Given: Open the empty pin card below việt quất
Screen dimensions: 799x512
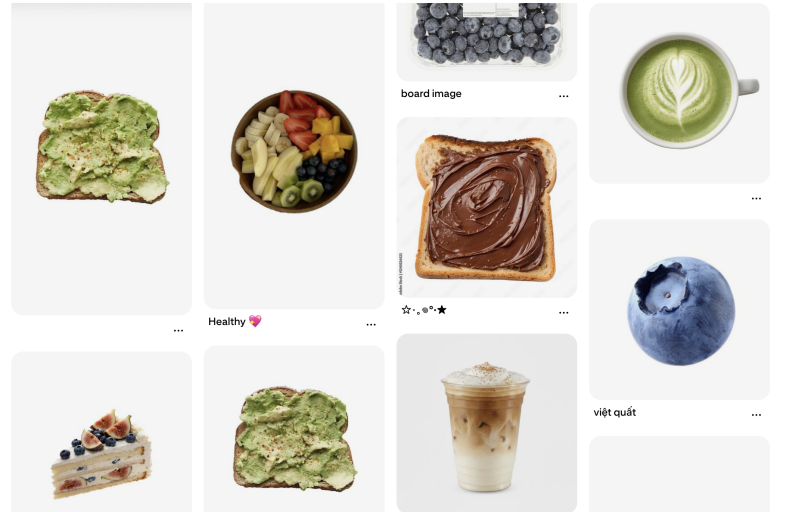Looking at the screenshot, I should (x=679, y=474).
